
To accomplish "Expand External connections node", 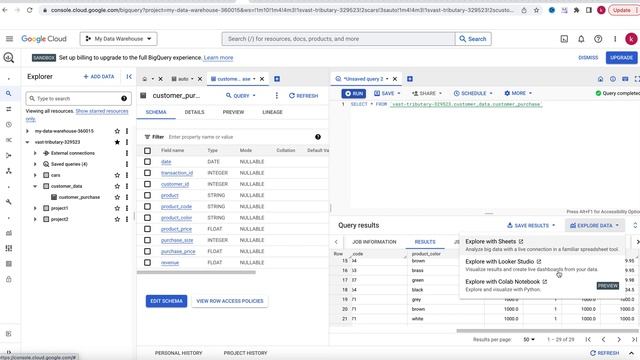I will [35, 153].
